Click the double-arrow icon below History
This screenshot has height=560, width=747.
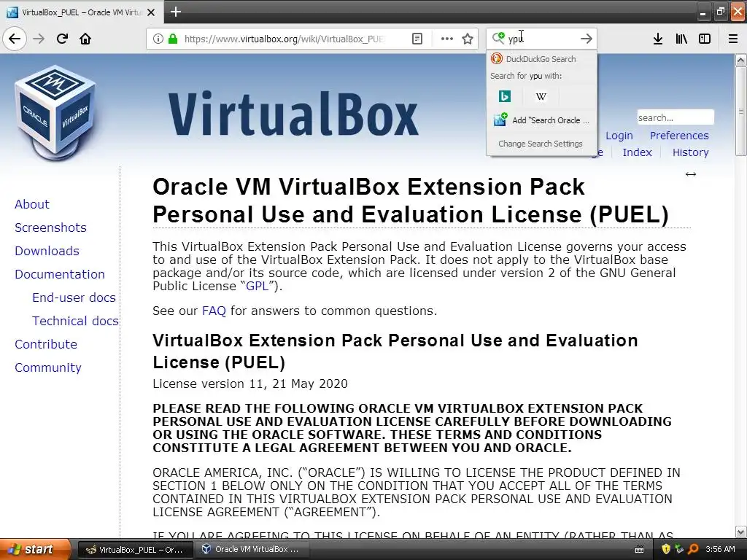coord(691,174)
